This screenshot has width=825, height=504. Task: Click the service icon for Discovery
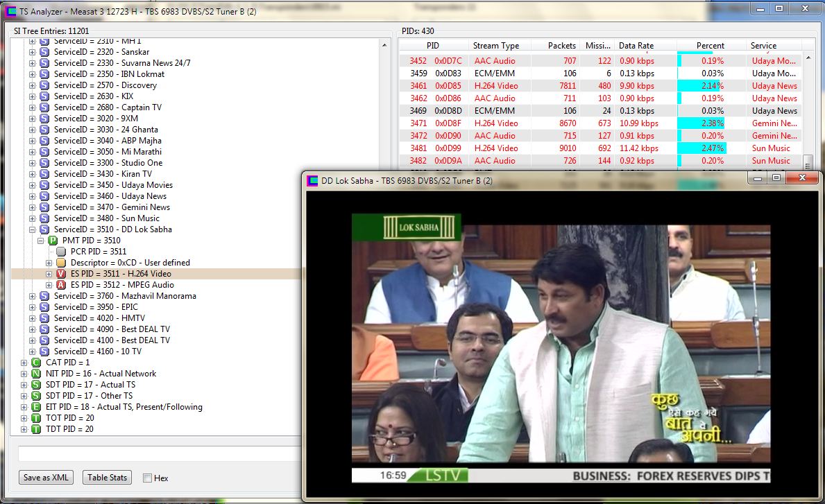(44, 85)
